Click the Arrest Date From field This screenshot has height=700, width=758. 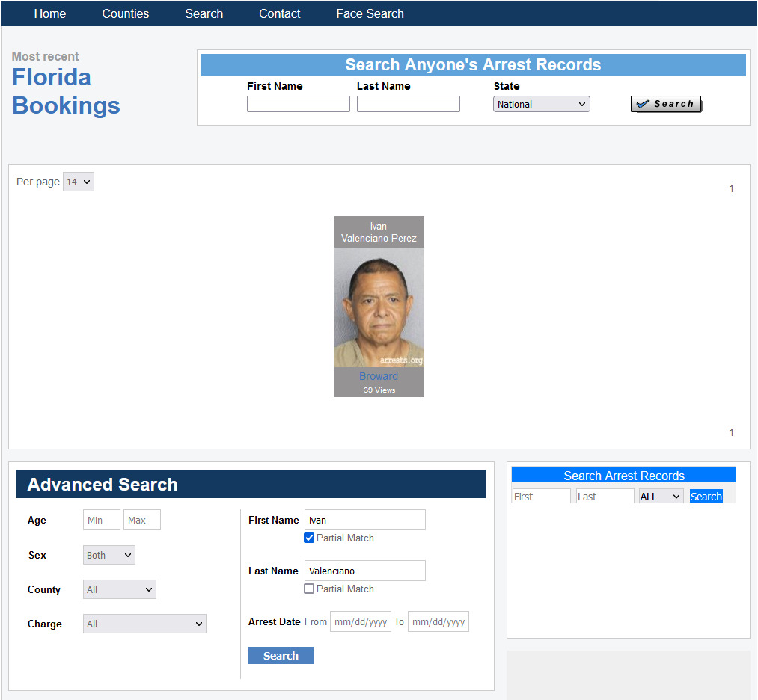coord(360,621)
